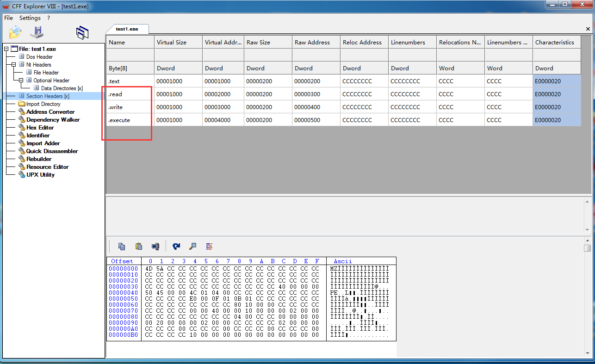Click Raw Address value 00000400
595x364 pixels.
(x=316, y=107)
